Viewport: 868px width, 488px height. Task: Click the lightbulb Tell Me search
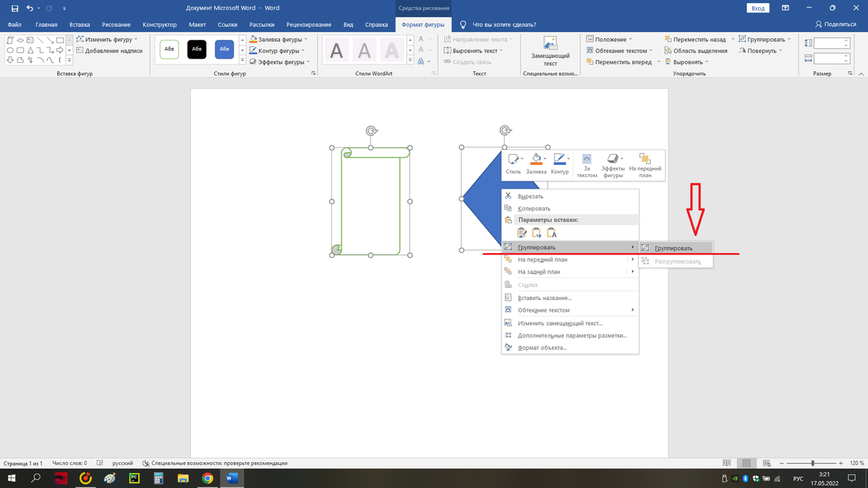coord(463,25)
